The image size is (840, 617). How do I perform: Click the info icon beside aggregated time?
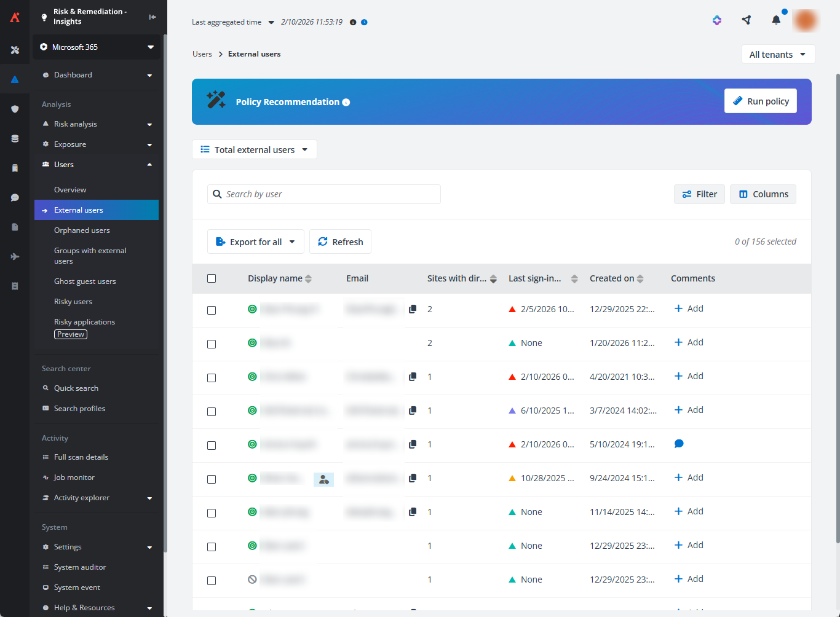353,22
